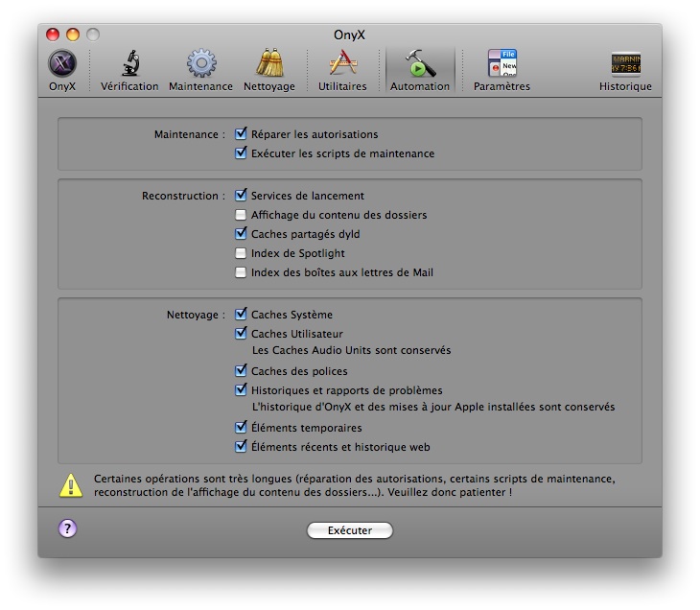Enable Affichage du contenu des dossiers
This screenshot has height=610, width=700.
pyautogui.click(x=241, y=215)
